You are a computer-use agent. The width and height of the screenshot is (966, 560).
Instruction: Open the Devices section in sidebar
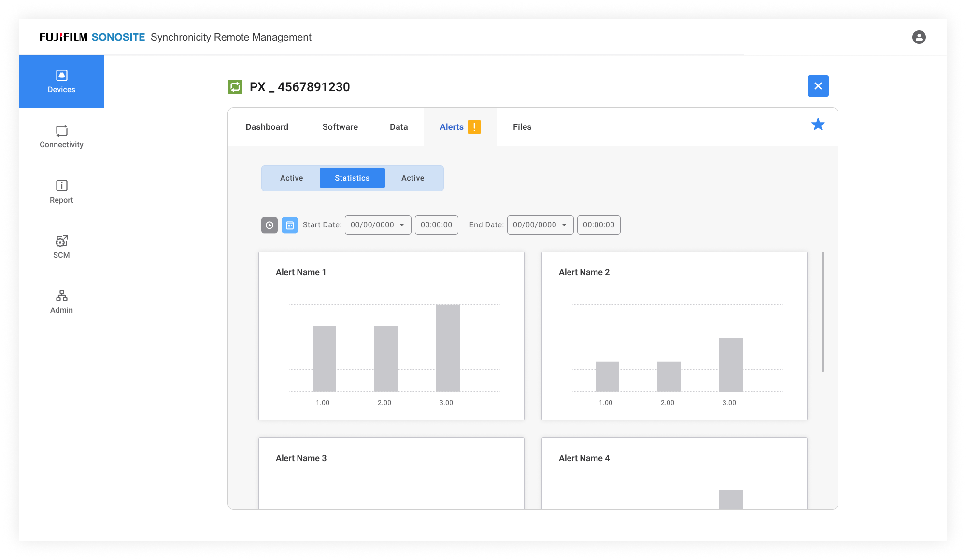tap(61, 81)
